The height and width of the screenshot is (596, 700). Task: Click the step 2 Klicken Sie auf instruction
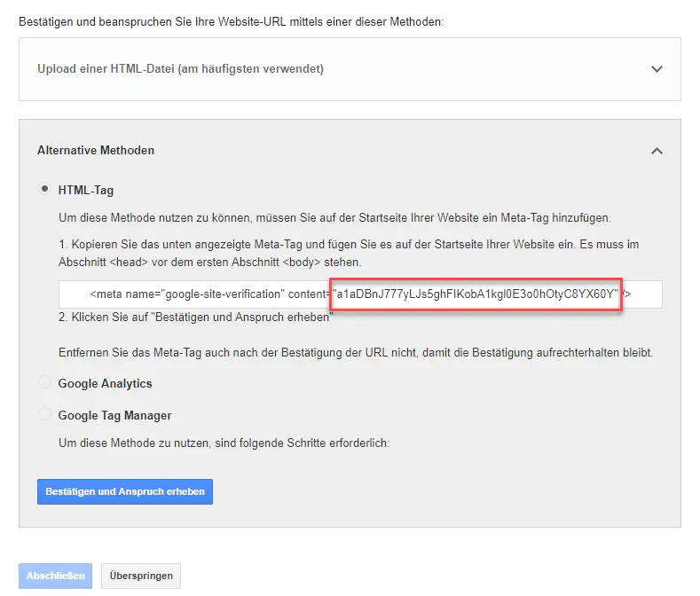tap(195, 317)
